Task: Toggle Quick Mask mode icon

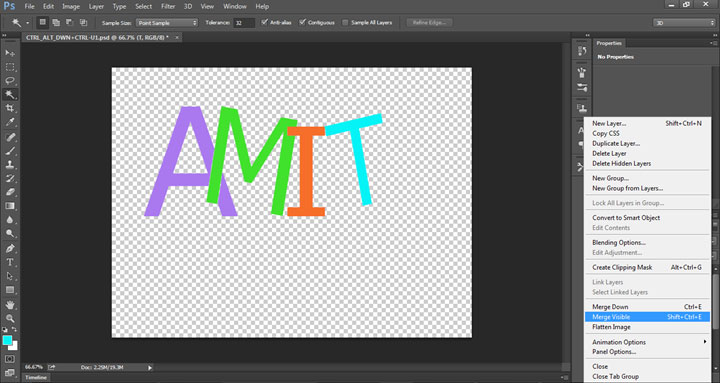Action: [10, 359]
